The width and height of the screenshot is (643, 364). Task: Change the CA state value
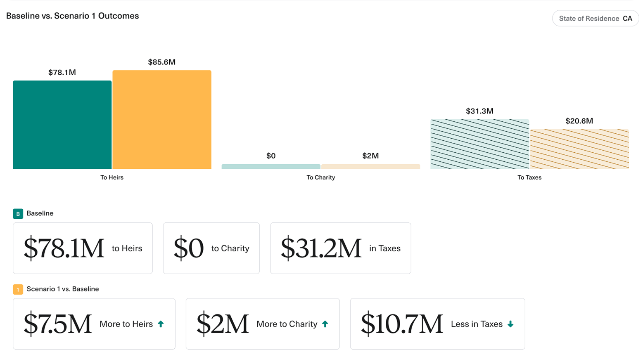coord(628,18)
